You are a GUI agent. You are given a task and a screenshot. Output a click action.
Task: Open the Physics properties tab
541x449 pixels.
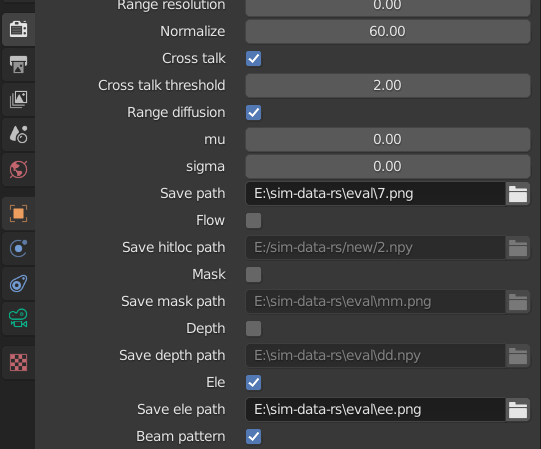tap(18, 248)
